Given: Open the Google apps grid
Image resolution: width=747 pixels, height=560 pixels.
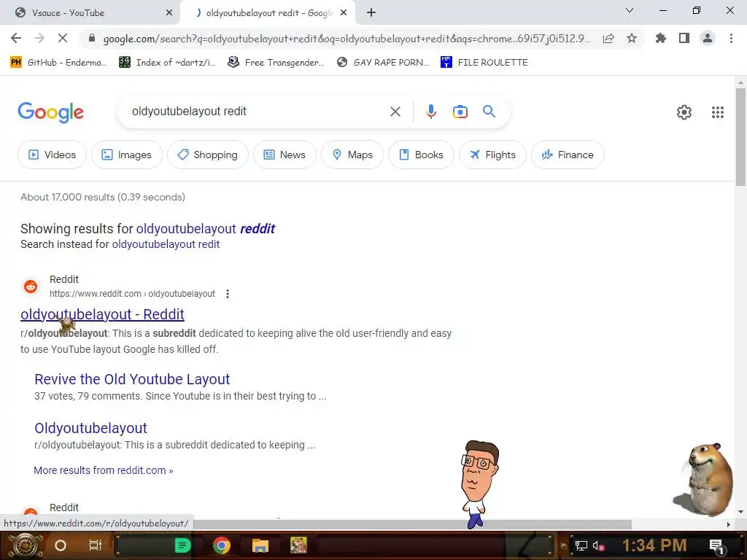Looking at the screenshot, I should pyautogui.click(x=718, y=112).
